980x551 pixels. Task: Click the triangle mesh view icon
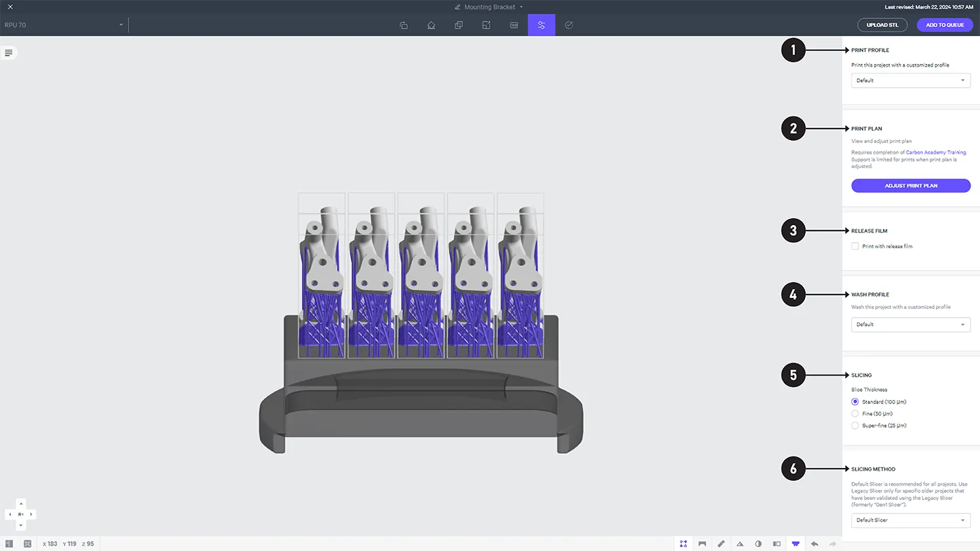pos(740,544)
